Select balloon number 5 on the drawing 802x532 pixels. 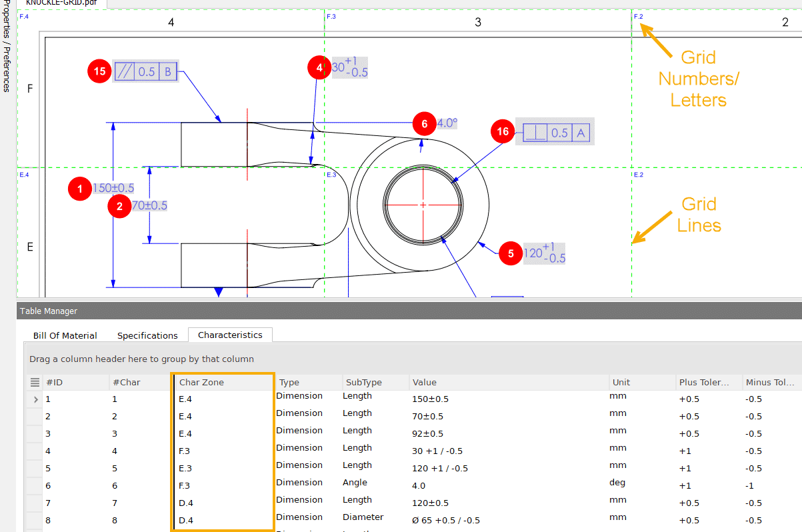511,253
